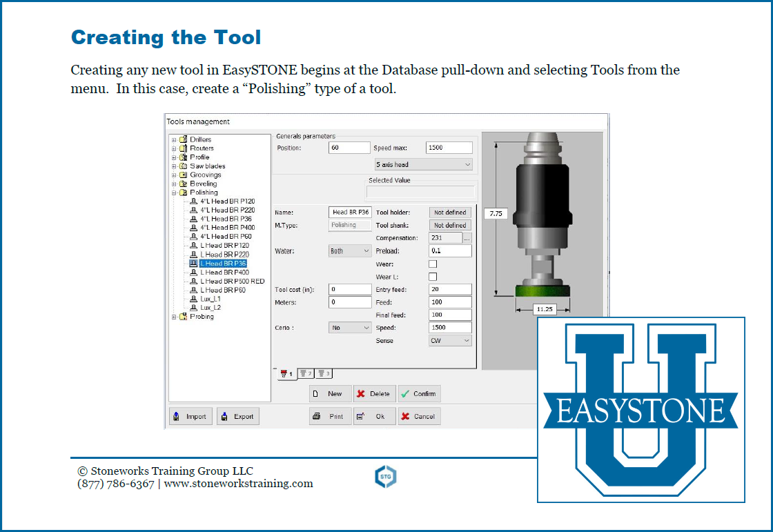773x532 pixels.
Task: Switch to tool tab 3
Action: 324,373
